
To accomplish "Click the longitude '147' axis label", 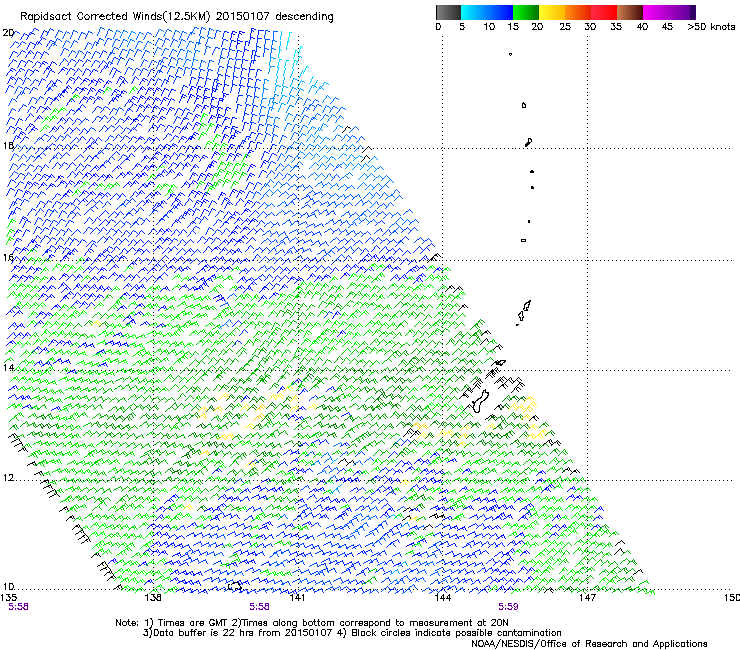I will [587, 598].
